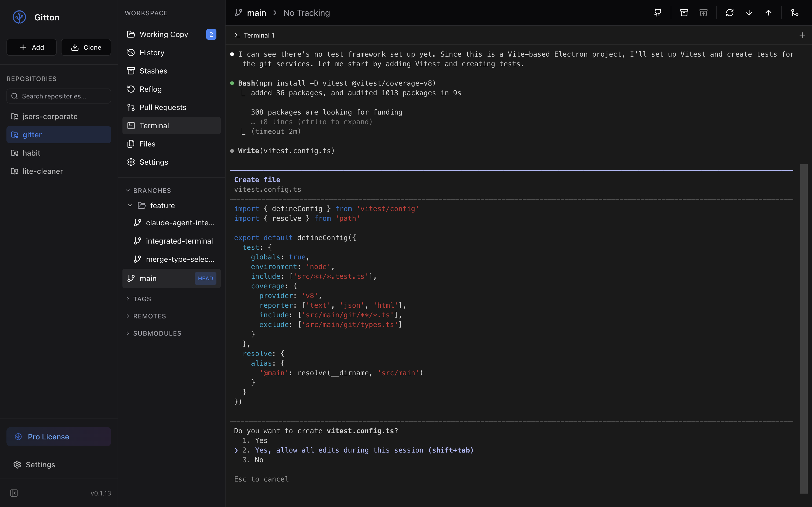The height and width of the screenshot is (507, 812).
Task: Focus the Search repositories field
Action: (59, 96)
